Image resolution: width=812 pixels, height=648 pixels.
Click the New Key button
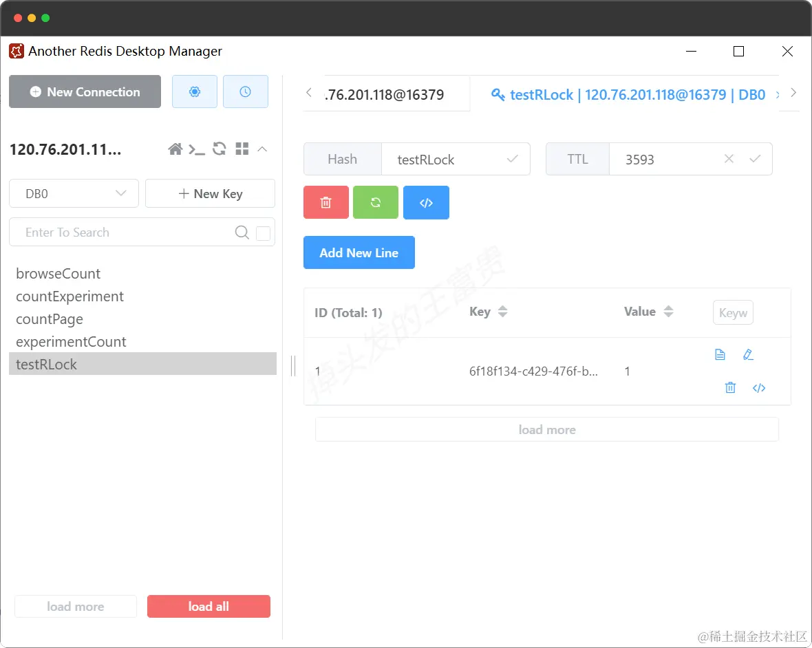tap(211, 193)
